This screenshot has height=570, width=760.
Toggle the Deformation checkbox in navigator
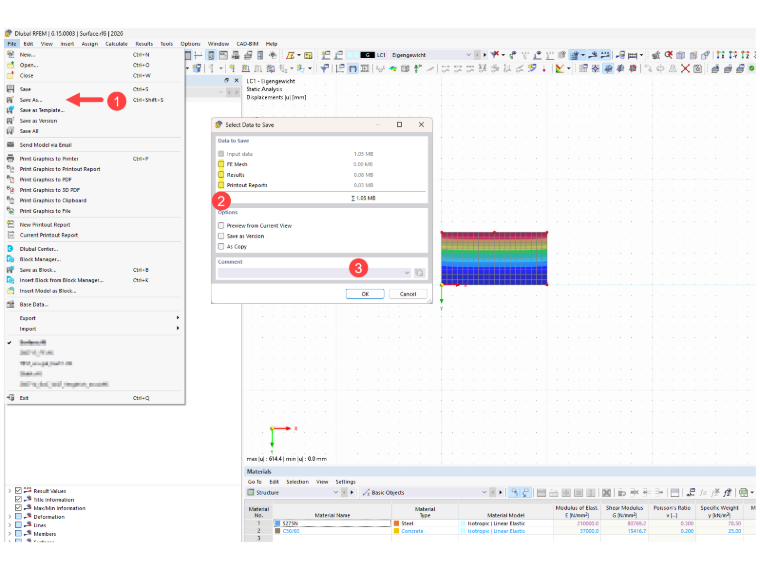[x=18, y=517]
